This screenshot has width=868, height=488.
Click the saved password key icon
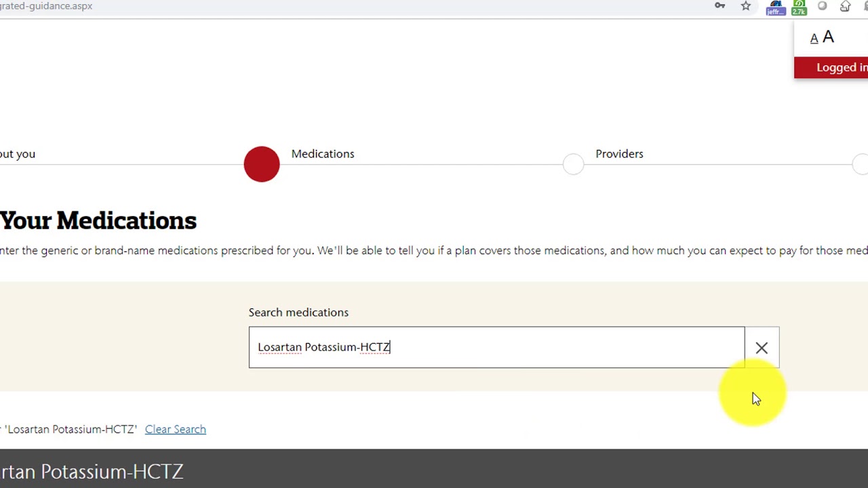click(720, 6)
